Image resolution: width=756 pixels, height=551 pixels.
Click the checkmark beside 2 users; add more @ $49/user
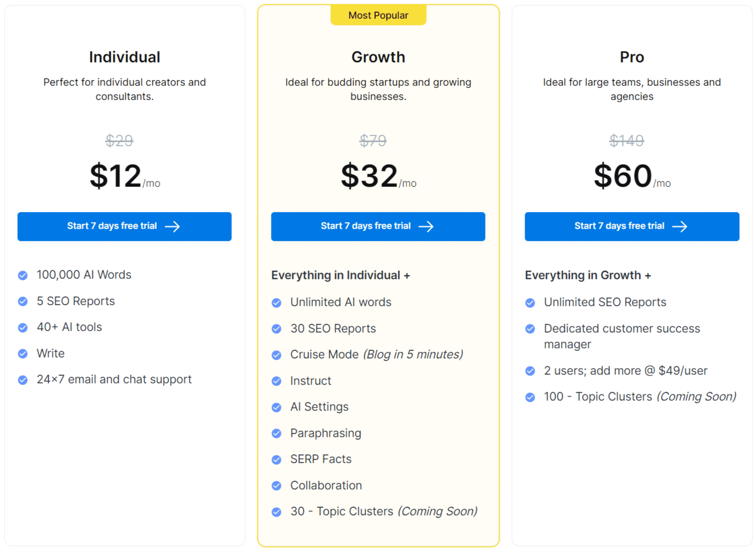pyautogui.click(x=530, y=371)
